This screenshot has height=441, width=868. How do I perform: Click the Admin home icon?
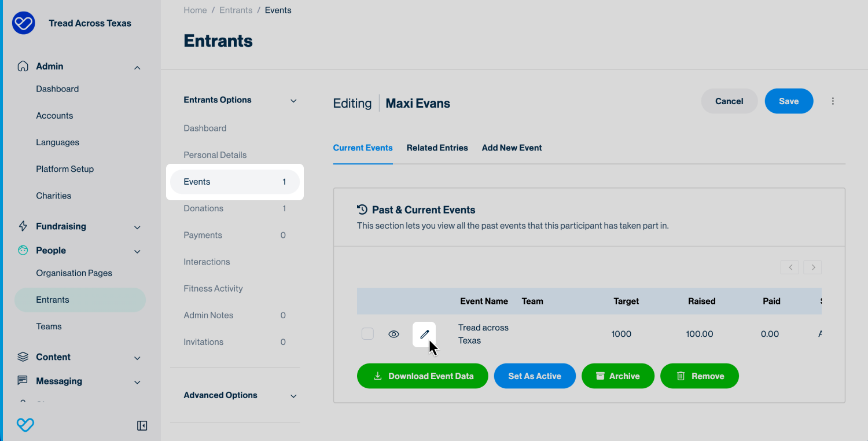tap(23, 66)
